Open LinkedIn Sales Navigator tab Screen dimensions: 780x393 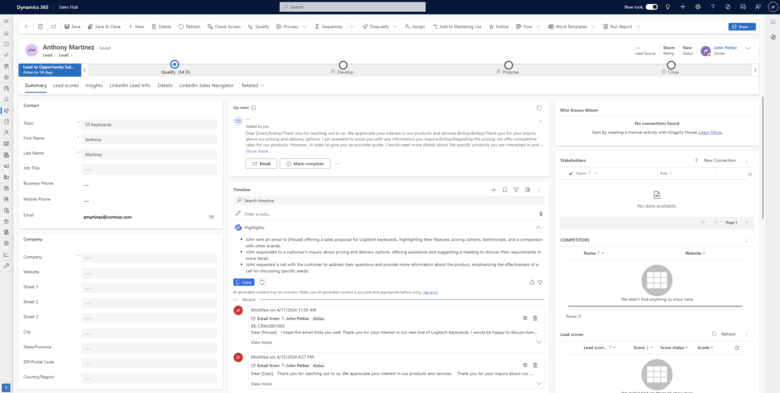pos(206,86)
